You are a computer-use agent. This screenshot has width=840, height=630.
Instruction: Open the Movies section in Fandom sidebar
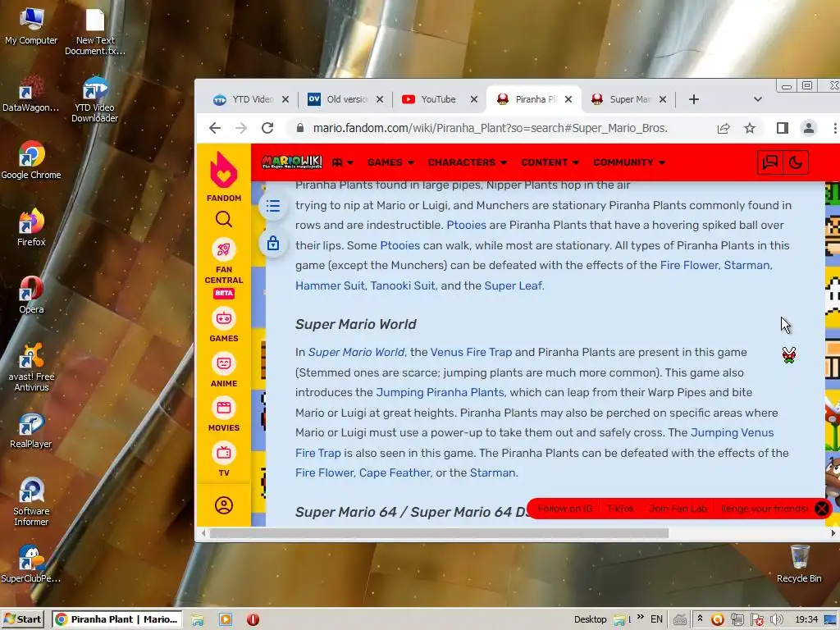coord(224,414)
